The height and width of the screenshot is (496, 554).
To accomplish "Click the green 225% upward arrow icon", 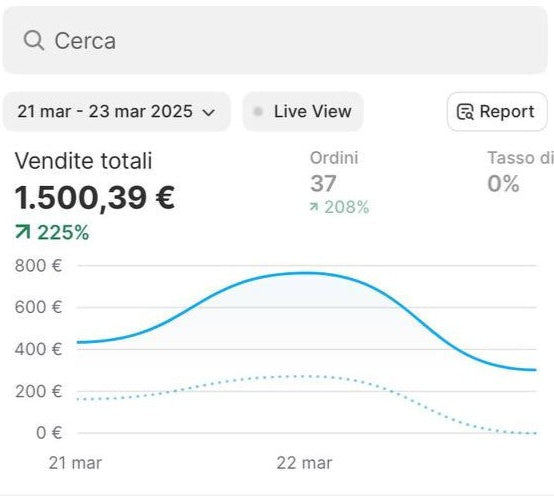I will 23,232.
